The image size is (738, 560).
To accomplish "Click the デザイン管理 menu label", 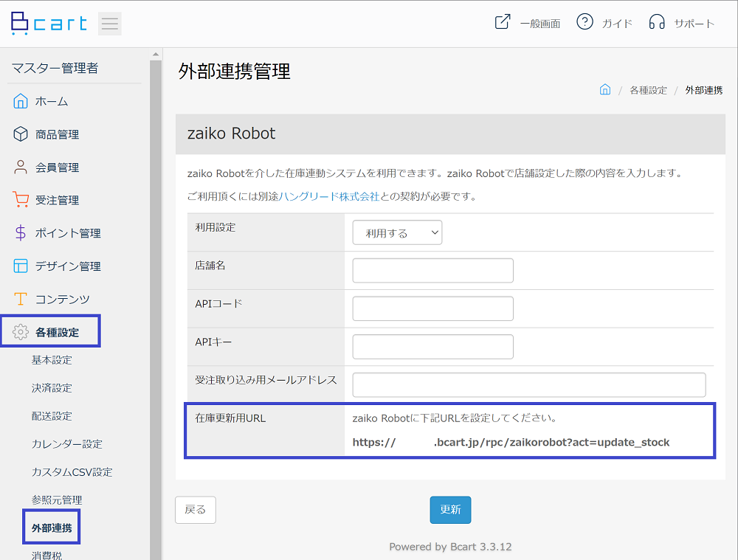I will pos(68,266).
